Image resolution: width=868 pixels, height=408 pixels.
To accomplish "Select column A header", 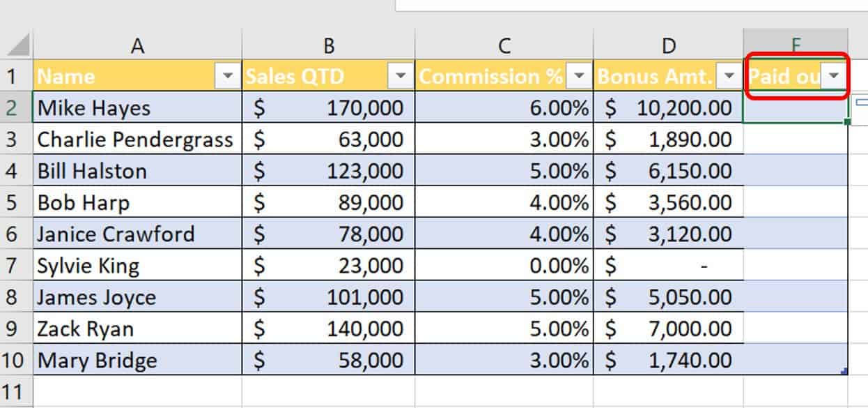I will point(137,46).
